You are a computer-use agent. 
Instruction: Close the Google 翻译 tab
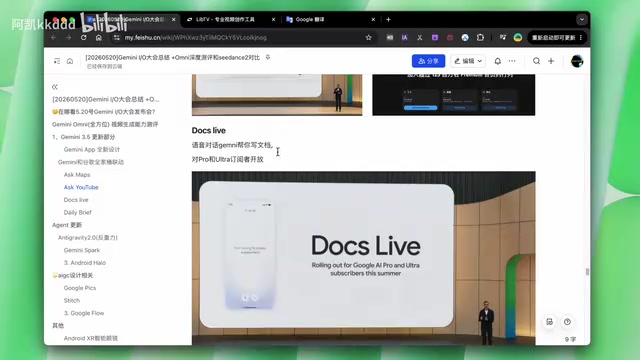click(x=373, y=19)
